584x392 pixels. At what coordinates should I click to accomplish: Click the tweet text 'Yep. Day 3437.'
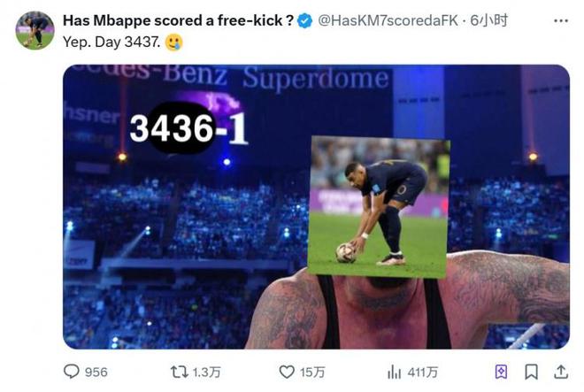coord(111,42)
